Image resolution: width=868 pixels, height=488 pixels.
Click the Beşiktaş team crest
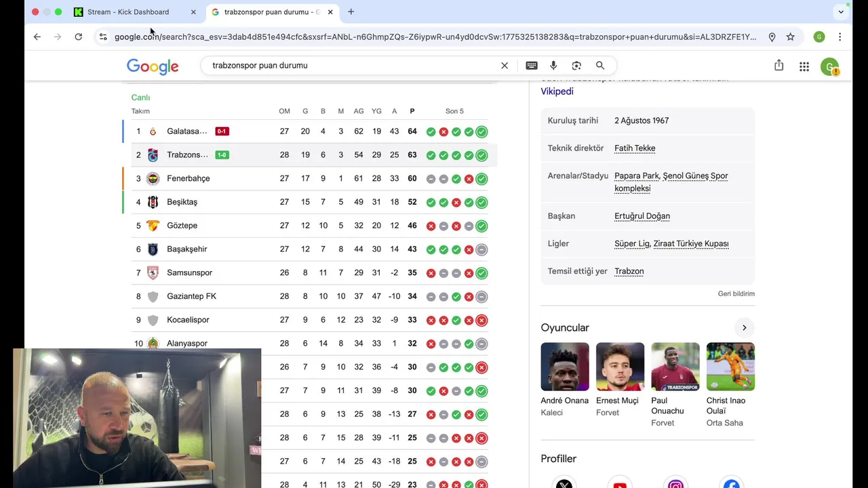point(153,202)
